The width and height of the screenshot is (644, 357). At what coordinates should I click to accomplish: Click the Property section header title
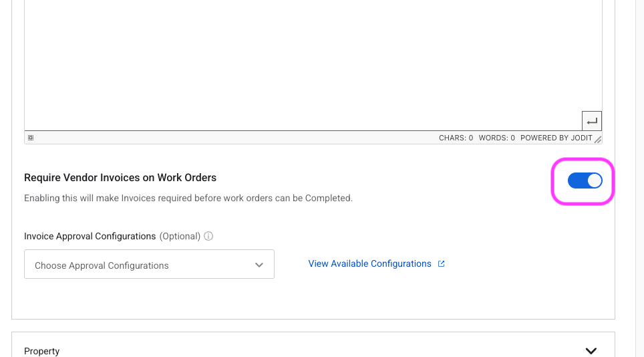(x=42, y=351)
